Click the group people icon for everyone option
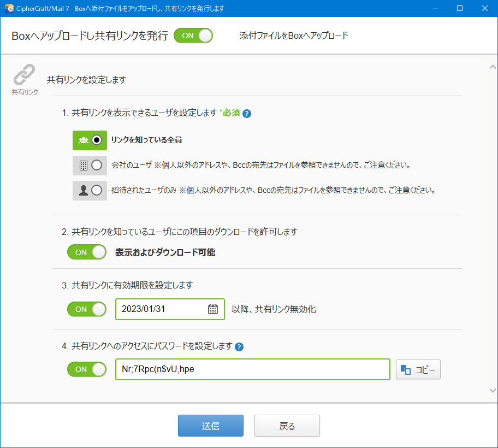Image resolution: width=498 pixels, height=448 pixels. pos(83,140)
